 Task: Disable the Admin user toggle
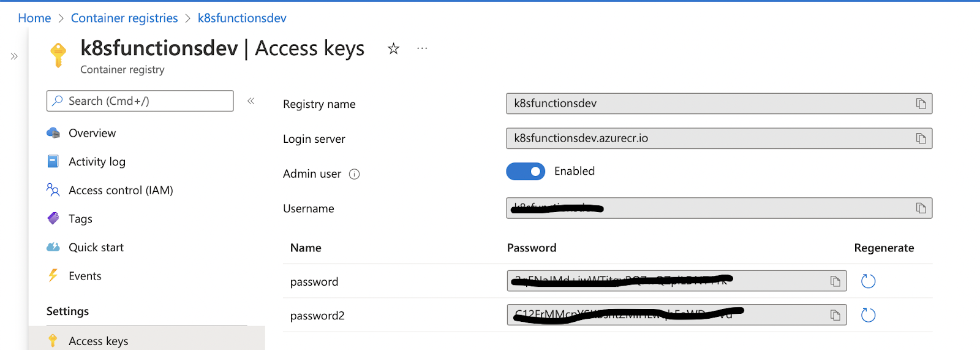525,172
